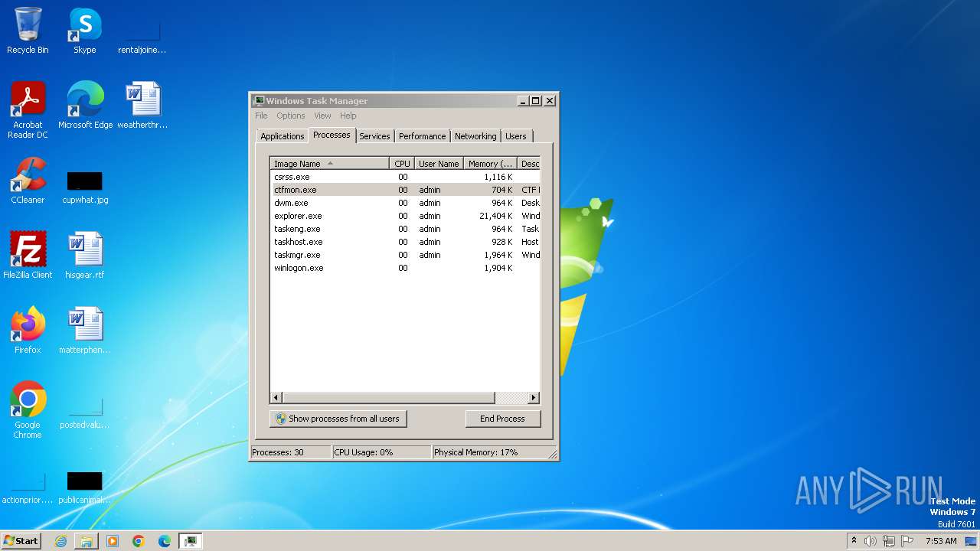Select the explorer.exe process row
Image resolution: width=980 pixels, height=551 pixels.
pyautogui.click(x=405, y=216)
